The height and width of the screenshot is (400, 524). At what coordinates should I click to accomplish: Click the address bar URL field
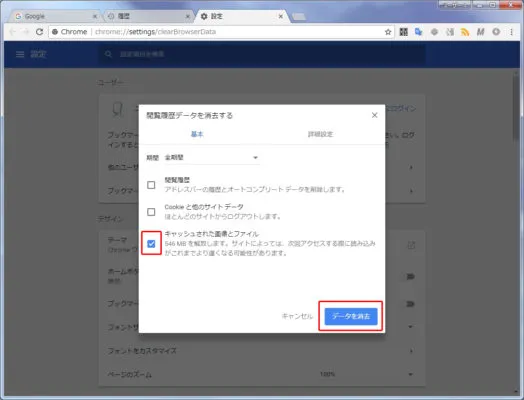coord(221,32)
